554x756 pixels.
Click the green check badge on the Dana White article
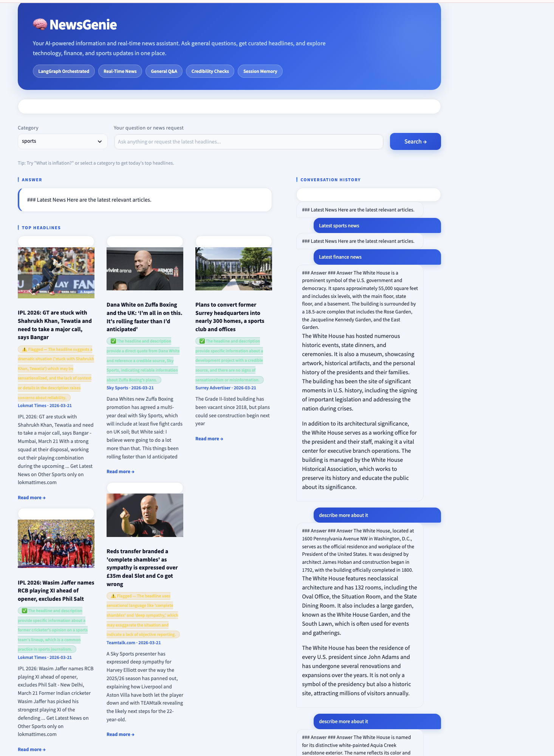point(143,360)
